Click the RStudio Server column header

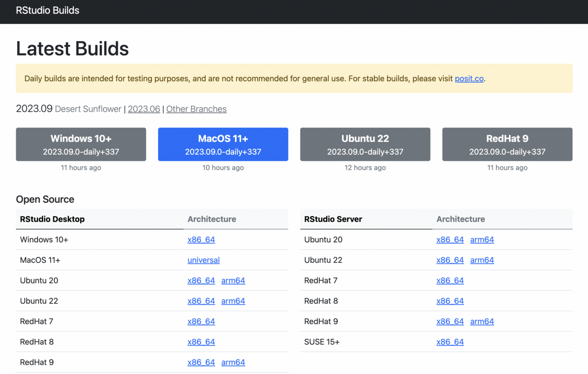(333, 219)
